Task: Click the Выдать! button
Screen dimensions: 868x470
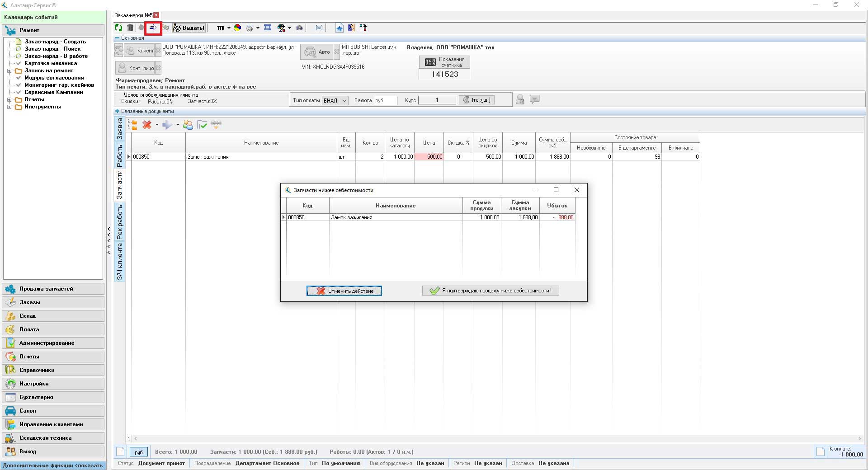Action: (x=189, y=28)
